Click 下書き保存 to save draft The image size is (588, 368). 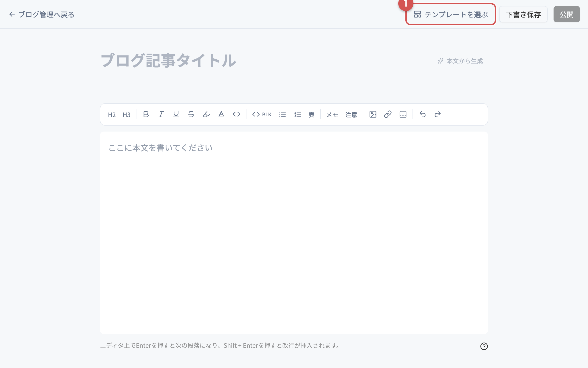pos(523,14)
